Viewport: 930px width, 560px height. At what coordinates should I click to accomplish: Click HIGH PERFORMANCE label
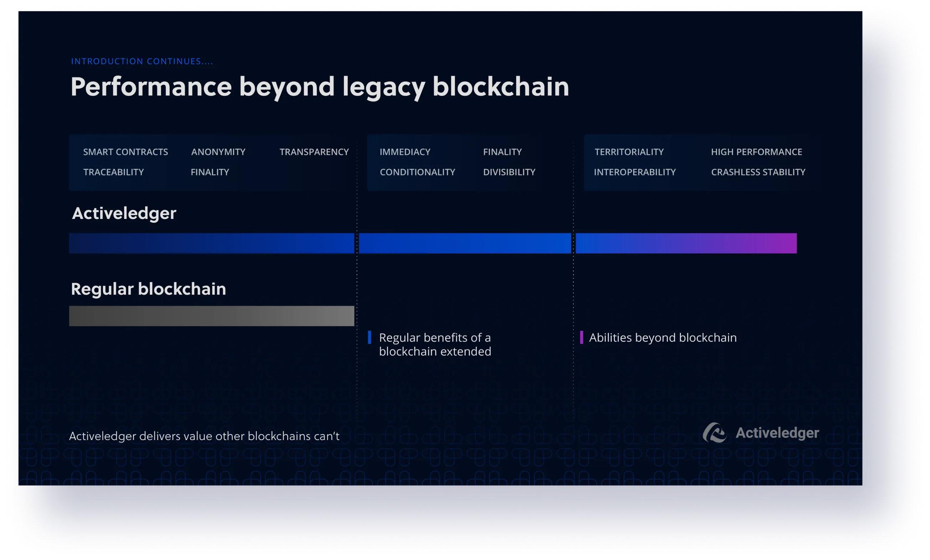click(756, 152)
